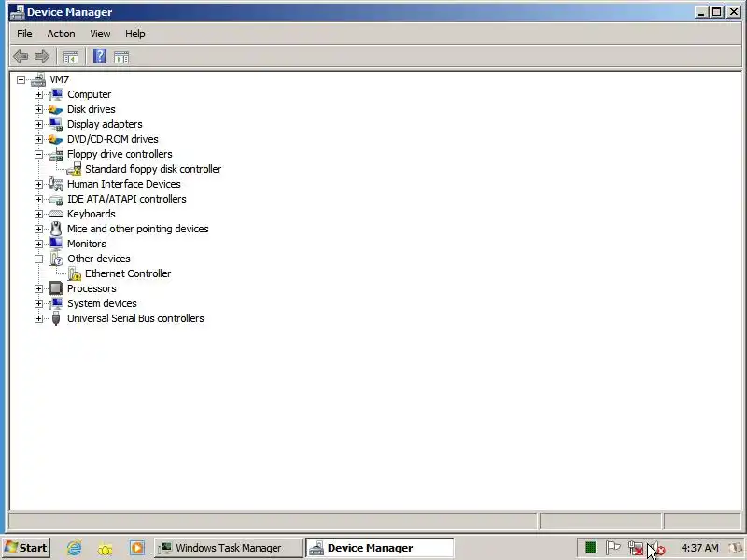Expand the Monitors node
The image size is (747, 560).
pos(38,244)
